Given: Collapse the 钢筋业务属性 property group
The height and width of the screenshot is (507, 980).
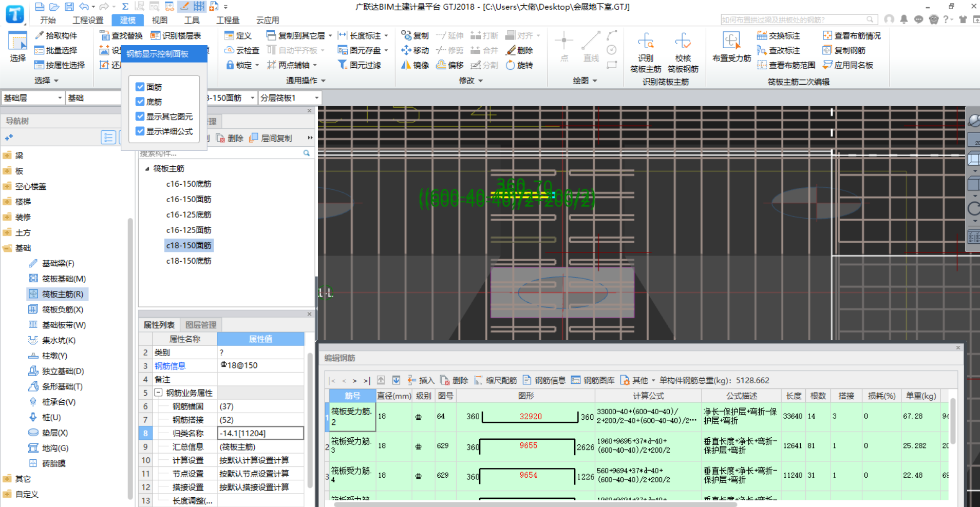Looking at the screenshot, I should tap(159, 393).
